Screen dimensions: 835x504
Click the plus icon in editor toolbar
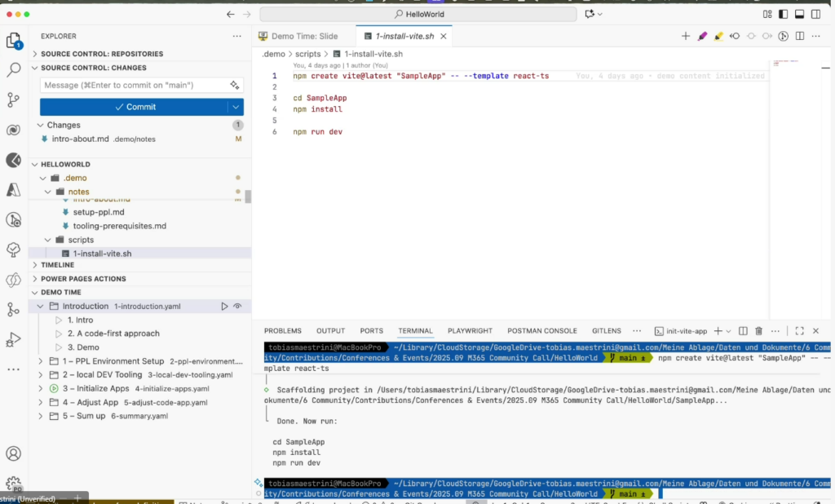pyautogui.click(x=685, y=36)
